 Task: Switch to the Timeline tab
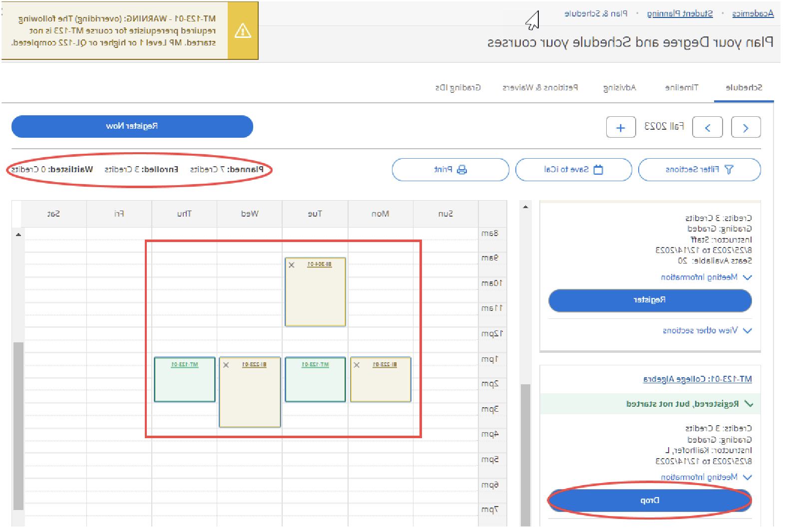[682, 87]
